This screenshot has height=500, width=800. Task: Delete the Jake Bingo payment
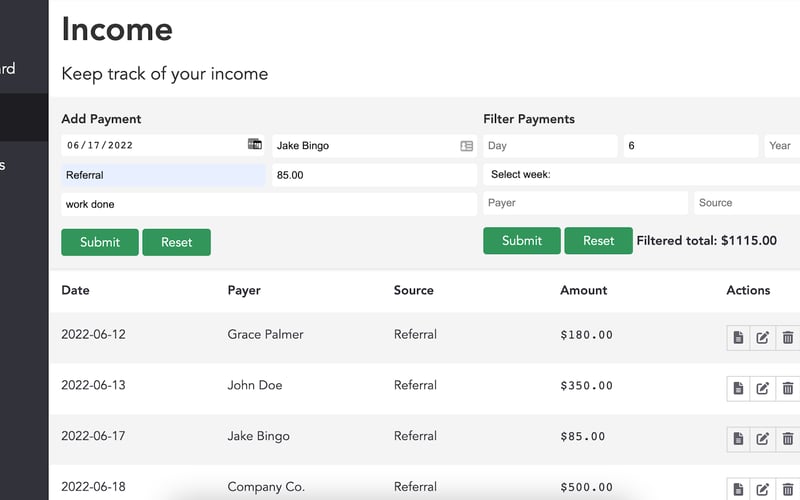point(787,439)
